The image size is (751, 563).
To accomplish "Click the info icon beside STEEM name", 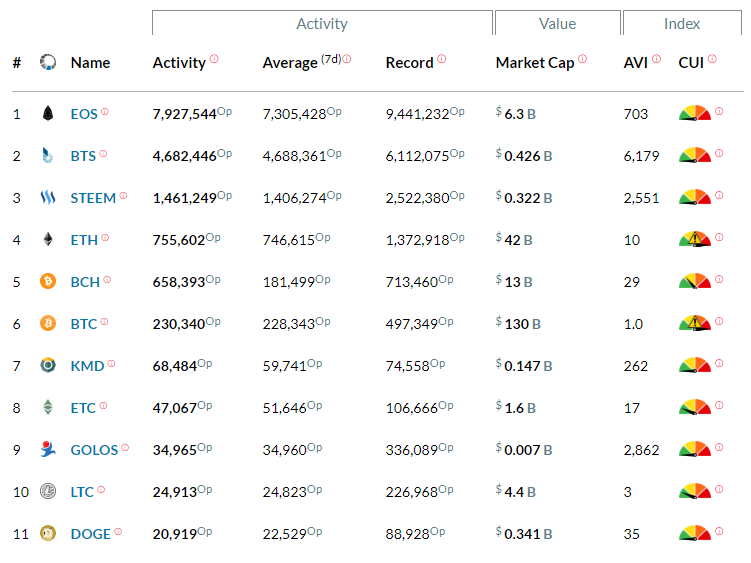I will [x=123, y=195].
